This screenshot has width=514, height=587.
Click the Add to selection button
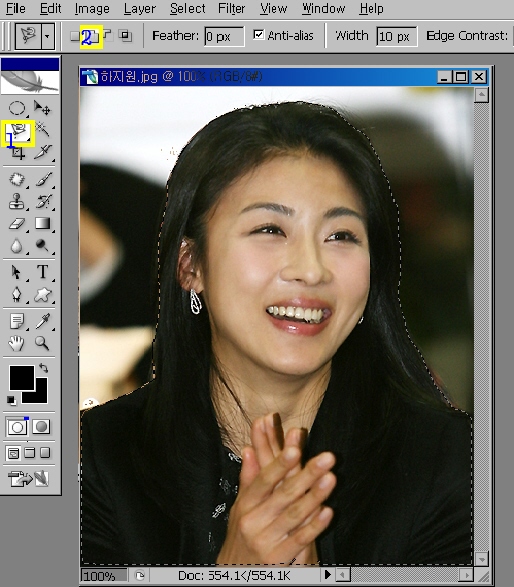click(91, 36)
